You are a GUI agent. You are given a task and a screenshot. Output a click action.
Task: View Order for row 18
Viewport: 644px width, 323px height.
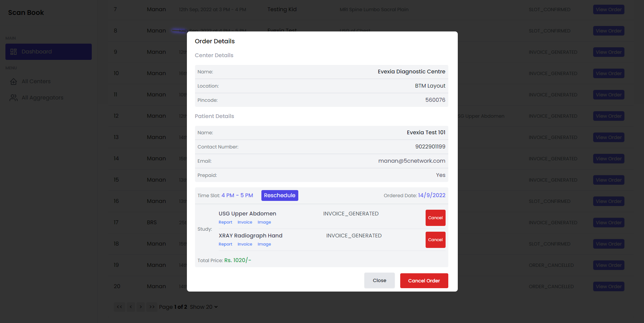(609, 244)
